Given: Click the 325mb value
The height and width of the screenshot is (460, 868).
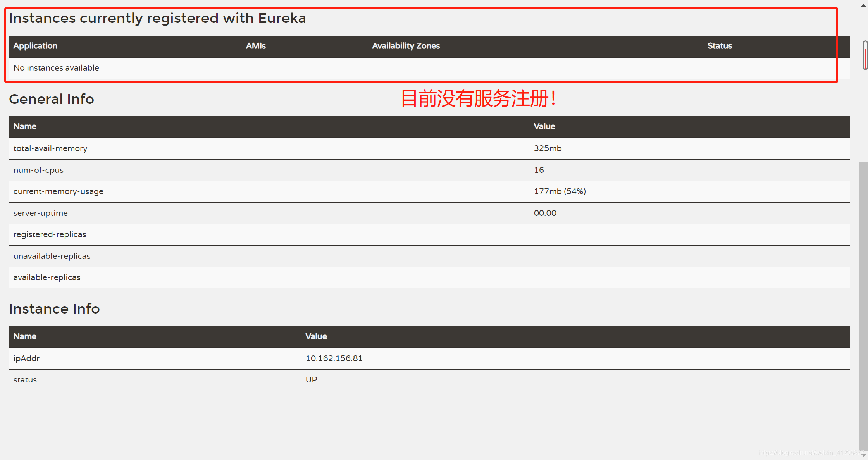Looking at the screenshot, I should coord(548,148).
